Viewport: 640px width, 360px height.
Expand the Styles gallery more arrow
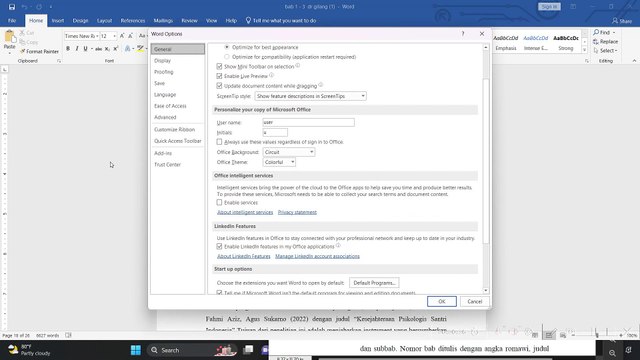(584, 50)
